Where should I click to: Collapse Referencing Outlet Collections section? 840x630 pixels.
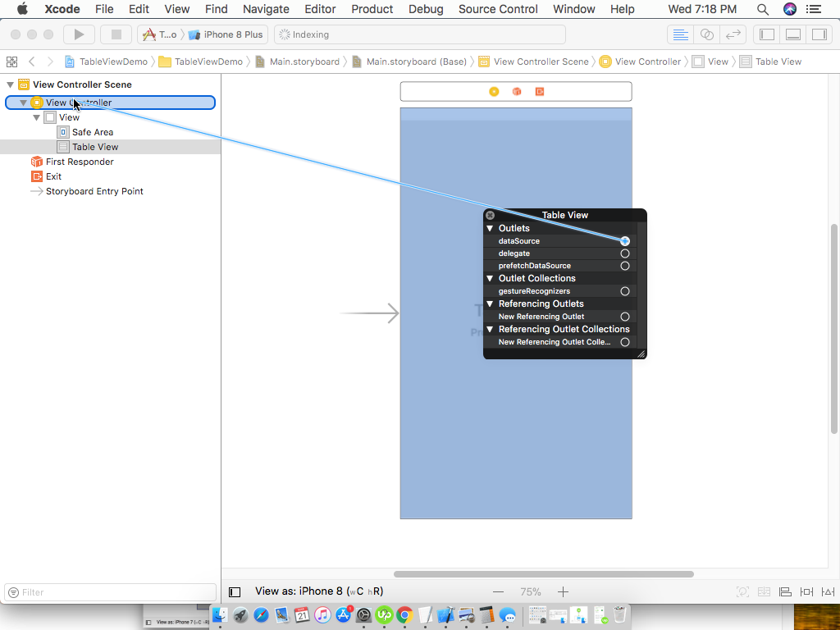click(490, 329)
